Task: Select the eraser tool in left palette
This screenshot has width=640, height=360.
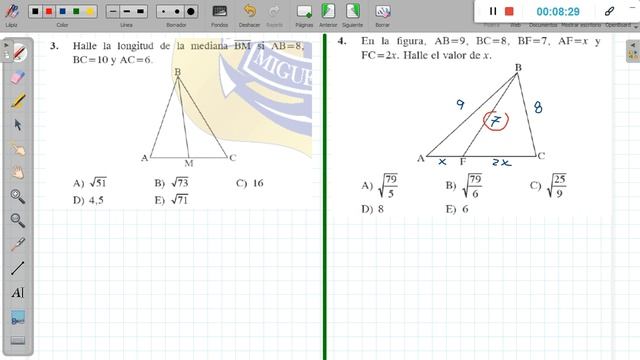Action: [x=18, y=77]
